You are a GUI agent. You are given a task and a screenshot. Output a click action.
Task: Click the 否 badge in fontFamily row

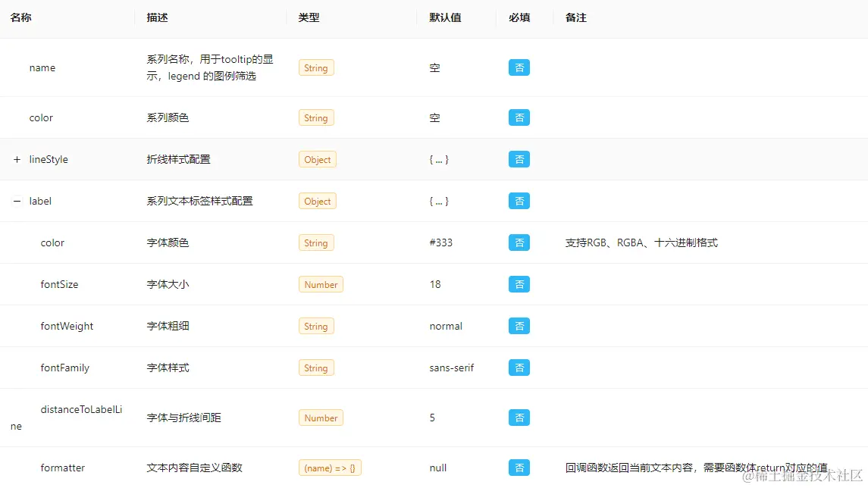coord(519,368)
